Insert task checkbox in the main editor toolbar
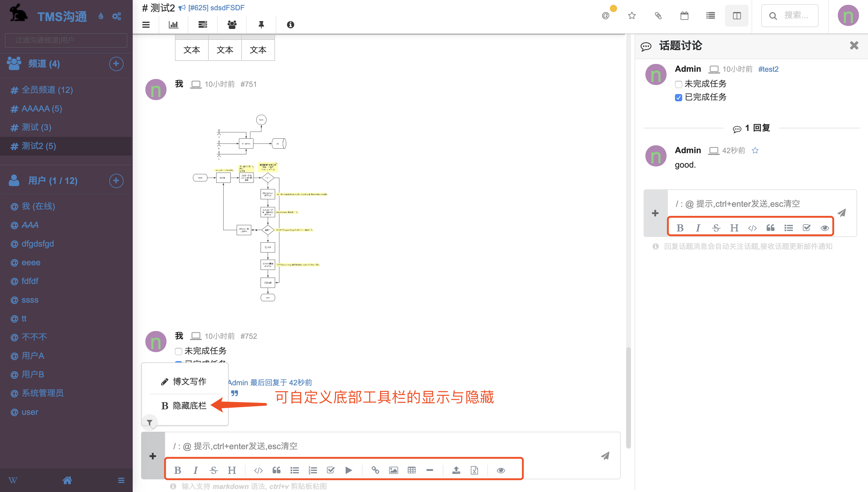 point(331,470)
